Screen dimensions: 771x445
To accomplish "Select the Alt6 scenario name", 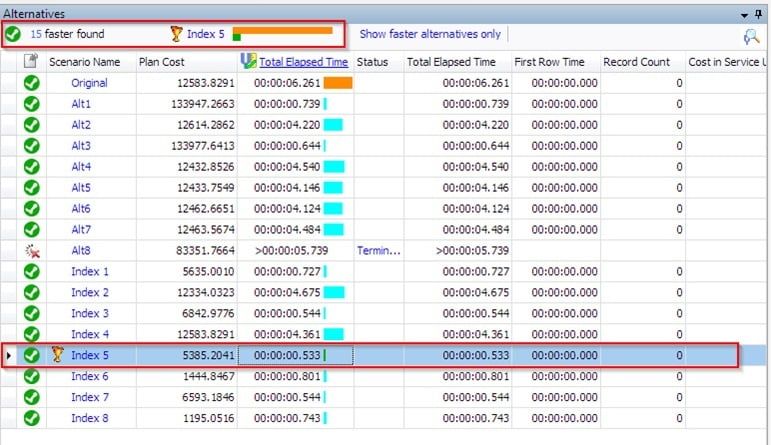I will tap(81, 208).
